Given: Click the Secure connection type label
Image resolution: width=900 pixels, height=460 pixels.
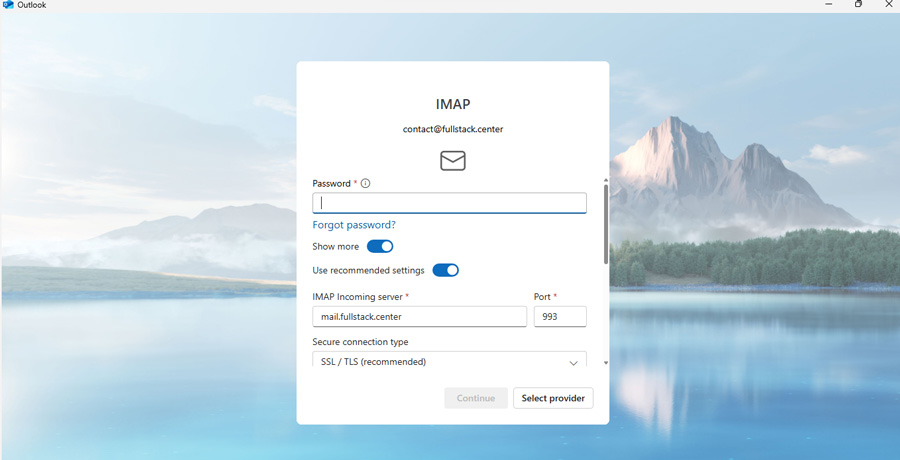Looking at the screenshot, I should pyautogui.click(x=360, y=342).
